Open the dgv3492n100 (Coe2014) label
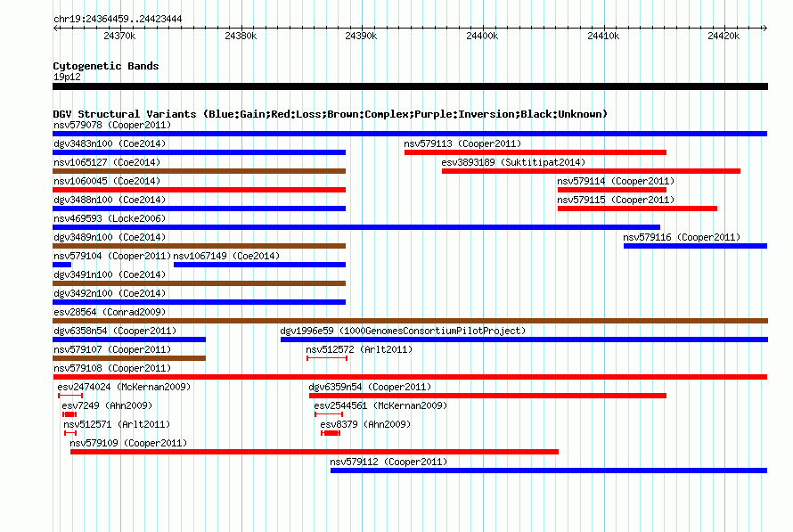793x532 pixels. click(x=110, y=293)
